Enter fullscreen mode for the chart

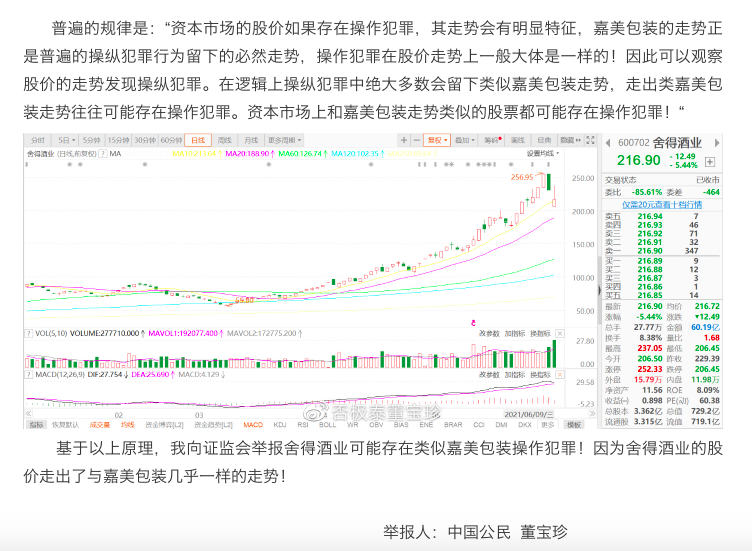[x=590, y=140]
